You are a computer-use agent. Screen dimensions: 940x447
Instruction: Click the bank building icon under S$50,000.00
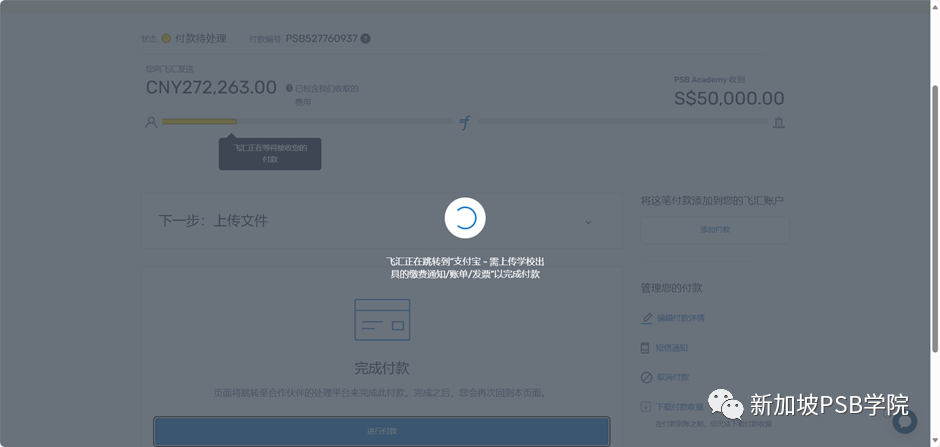[x=778, y=122]
